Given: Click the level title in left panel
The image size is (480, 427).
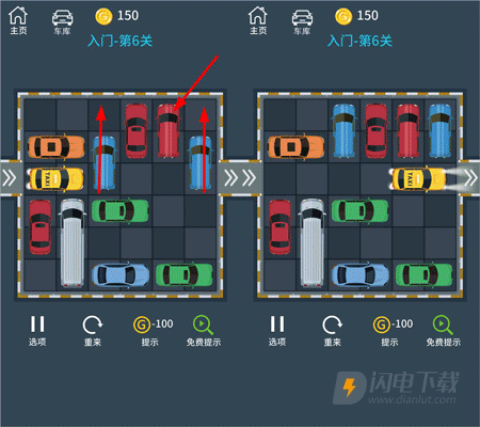Looking at the screenshot, I should (x=120, y=41).
